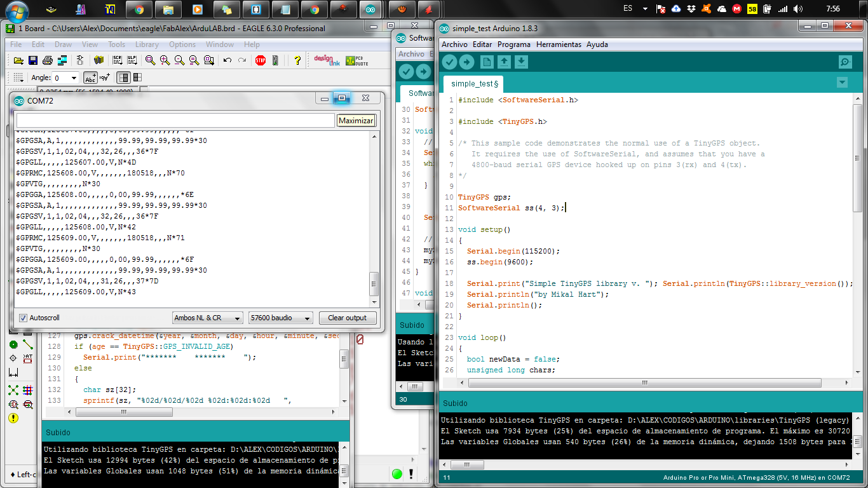
Task: Open the Library menu in EAGLE
Action: (x=147, y=44)
